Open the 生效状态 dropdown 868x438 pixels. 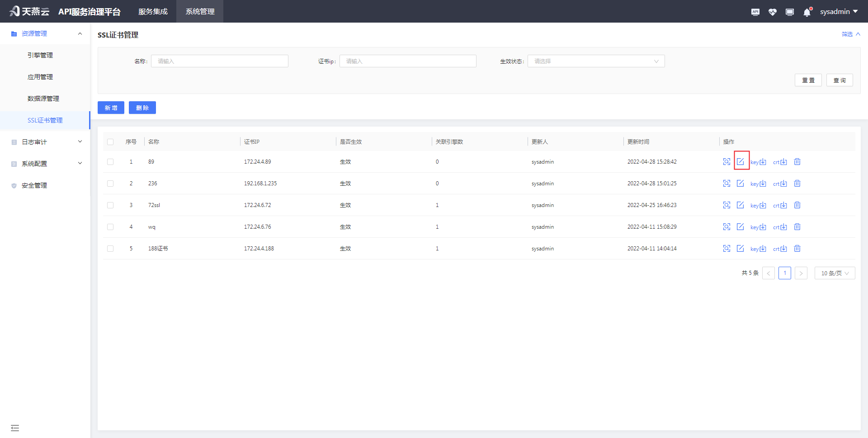coord(596,61)
